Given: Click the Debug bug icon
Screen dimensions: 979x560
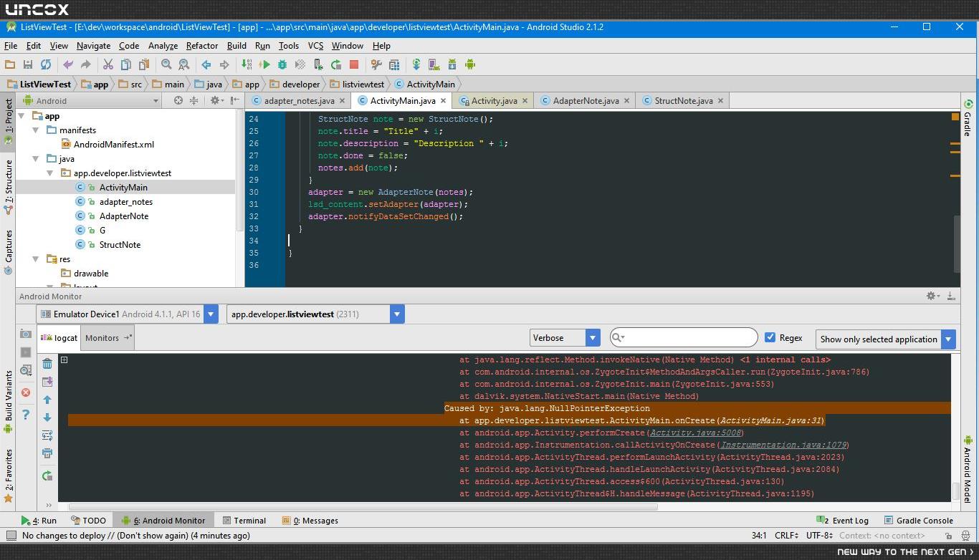Looking at the screenshot, I should click(x=282, y=64).
